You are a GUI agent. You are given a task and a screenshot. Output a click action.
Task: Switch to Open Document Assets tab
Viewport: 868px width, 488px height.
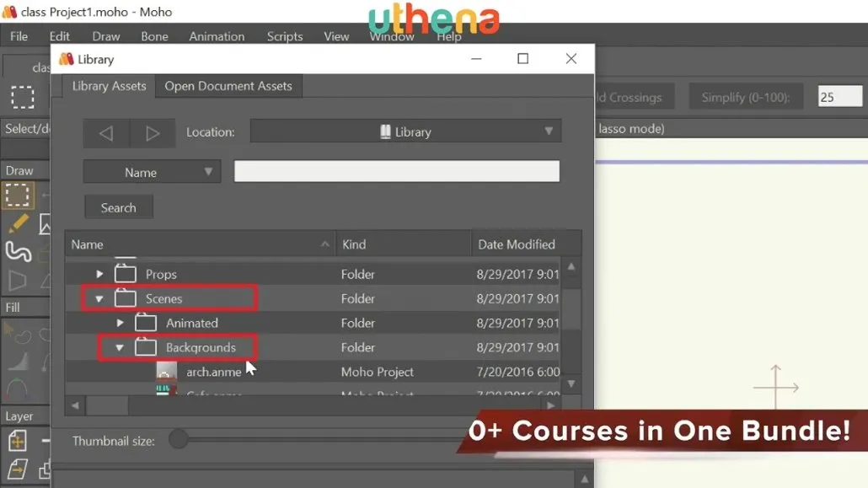click(228, 86)
